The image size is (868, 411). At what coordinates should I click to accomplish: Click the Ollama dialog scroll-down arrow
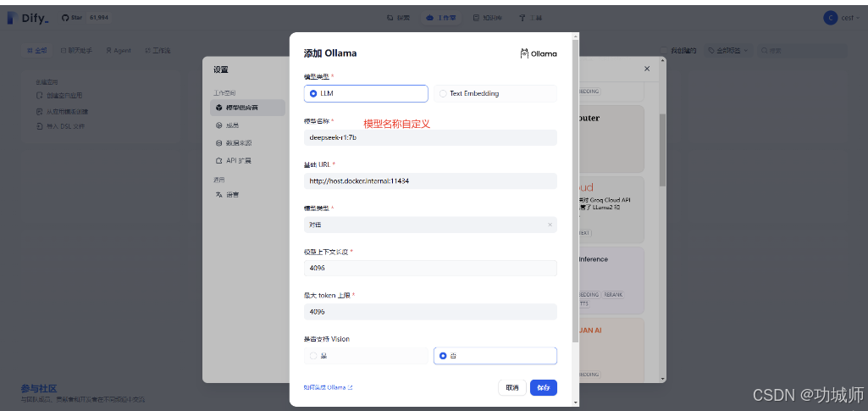[576, 403]
